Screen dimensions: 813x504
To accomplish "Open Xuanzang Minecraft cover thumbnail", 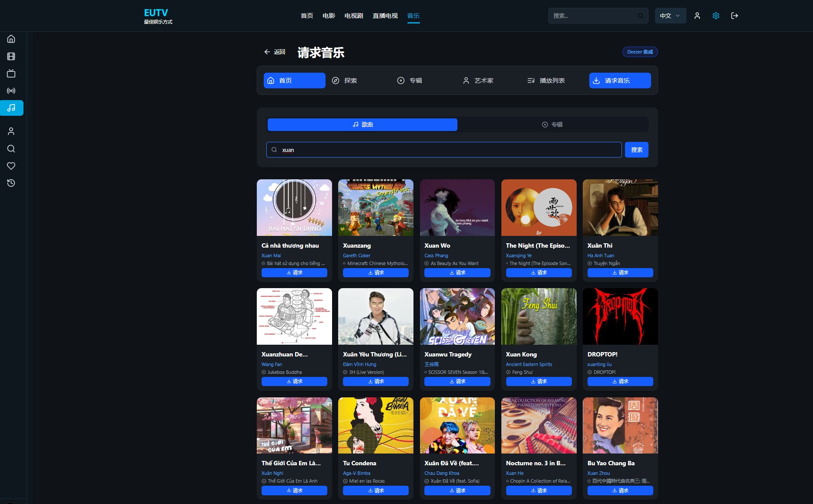I will pyautogui.click(x=376, y=208).
